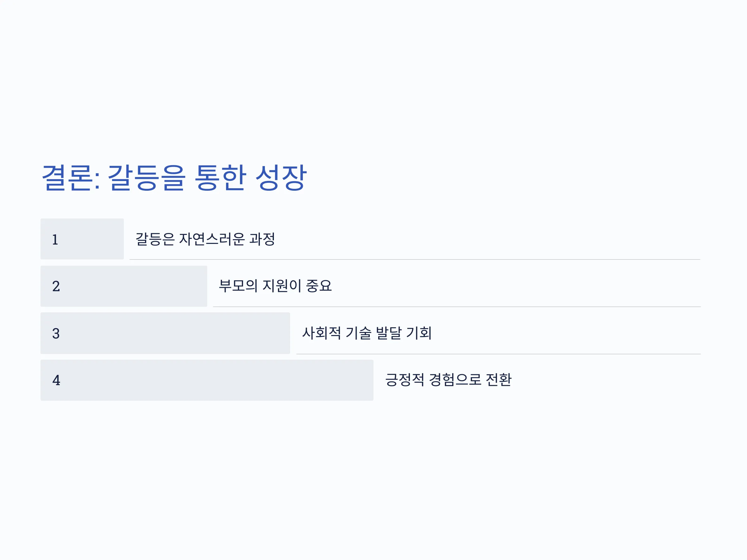Viewport: 747px width, 560px height.
Task: Select the number 2 bar
Action: click(124, 286)
